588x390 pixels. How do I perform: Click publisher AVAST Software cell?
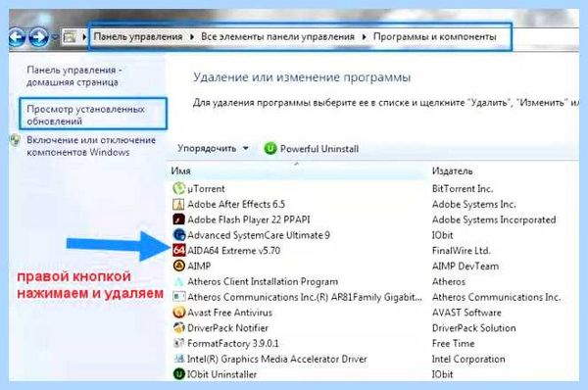tap(466, 313)
